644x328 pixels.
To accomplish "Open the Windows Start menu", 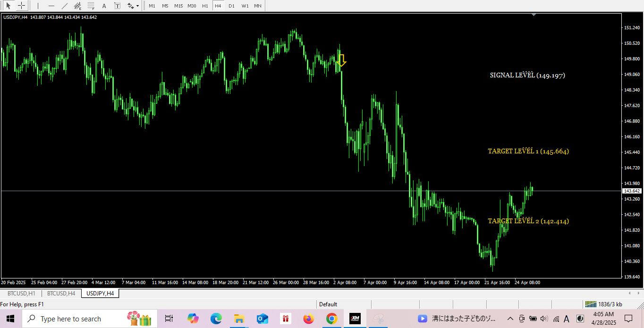I will coord(10,319).
